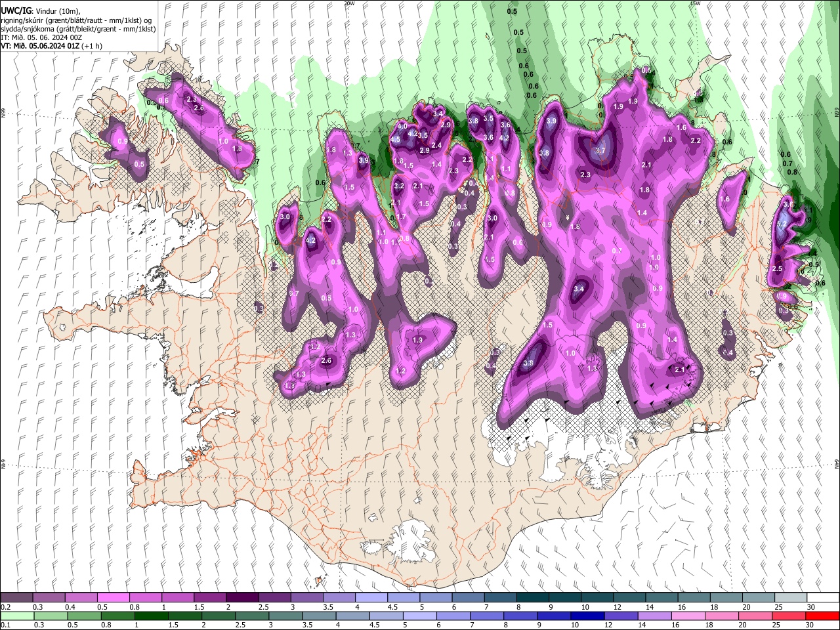Click the '20W' longitude label on top edge

(x=349, y=3)
